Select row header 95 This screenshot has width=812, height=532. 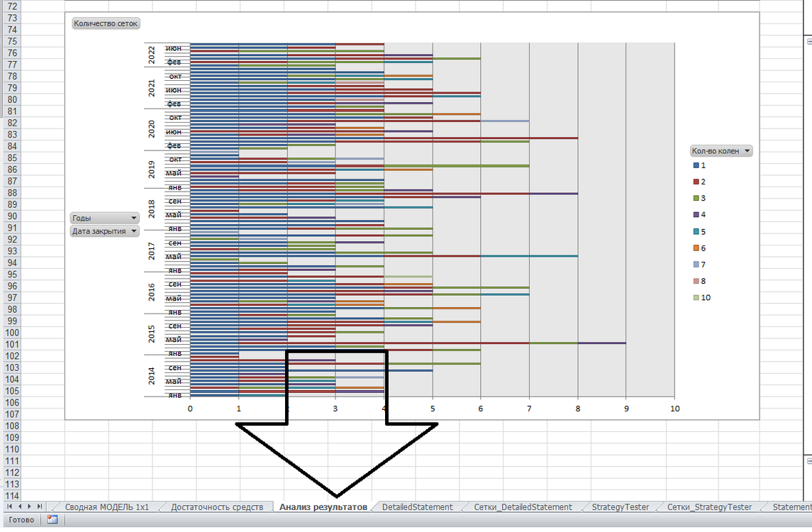(x=12, y=275)
